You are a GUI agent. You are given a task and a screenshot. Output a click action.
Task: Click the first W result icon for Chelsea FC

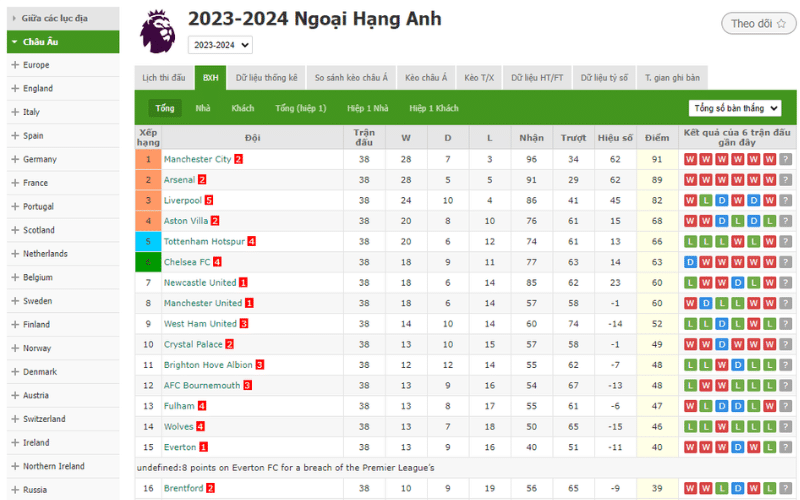(x=706, y=262)
